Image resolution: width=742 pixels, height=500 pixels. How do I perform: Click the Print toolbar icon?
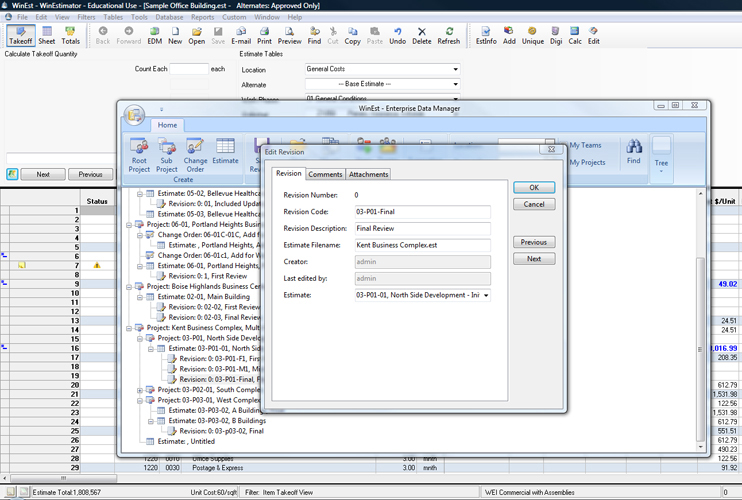(264, 35)
